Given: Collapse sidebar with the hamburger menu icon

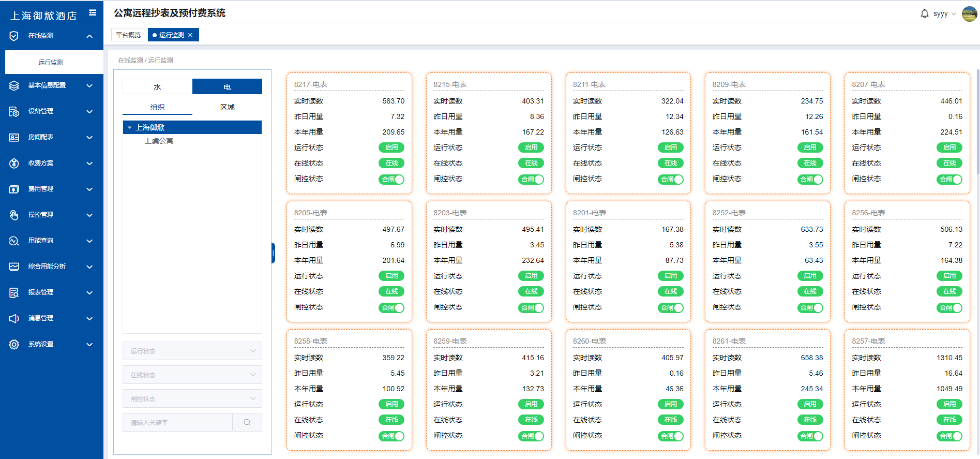Looking at the screenshot, I should pos(93,13).
